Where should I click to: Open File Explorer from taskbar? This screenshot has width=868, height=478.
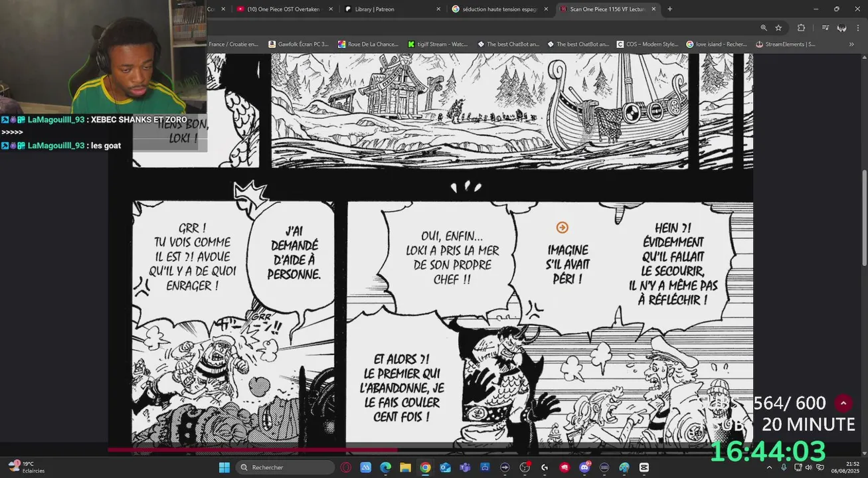pyautogui.click(x=405, y=467)
